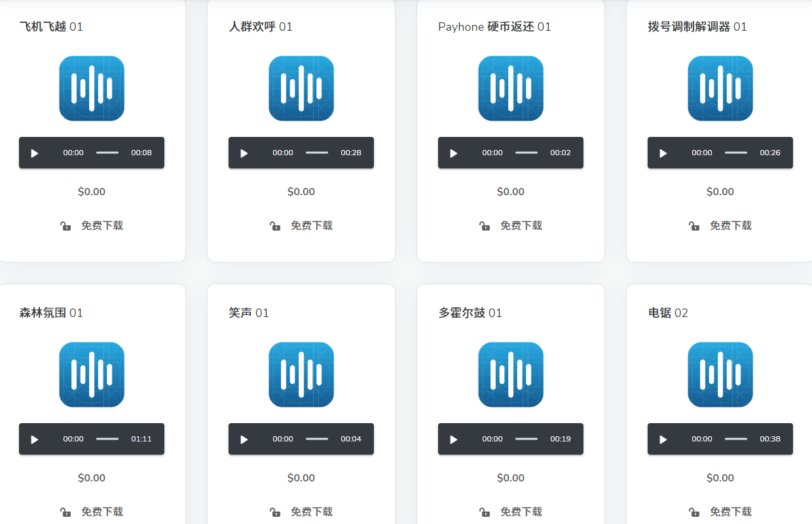
Task: Play the 人群欢呼 01 audio clip
Action: point(244,153)
